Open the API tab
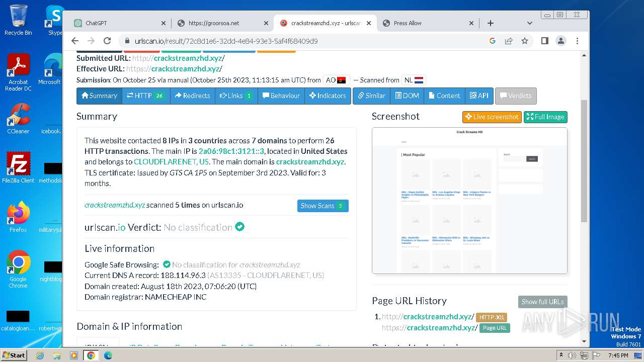Image resolution: width=644 pixels, height=362 pixels. (479, 96)
